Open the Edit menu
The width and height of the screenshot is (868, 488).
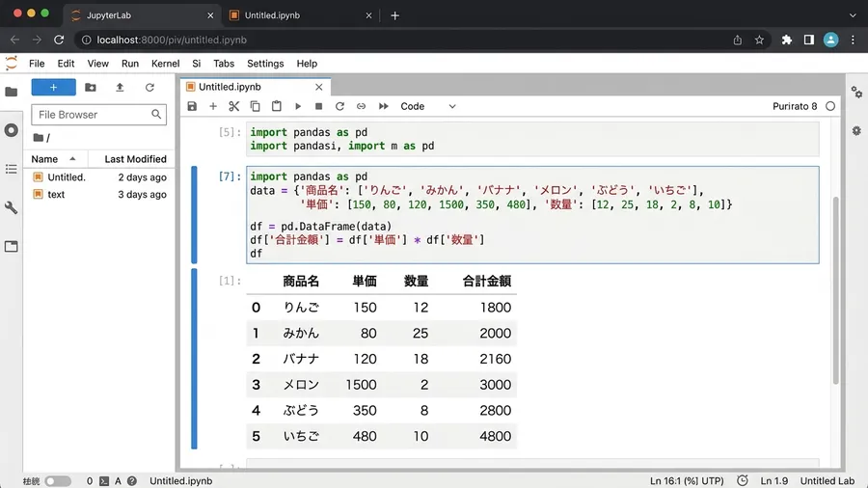click(66, 64)
